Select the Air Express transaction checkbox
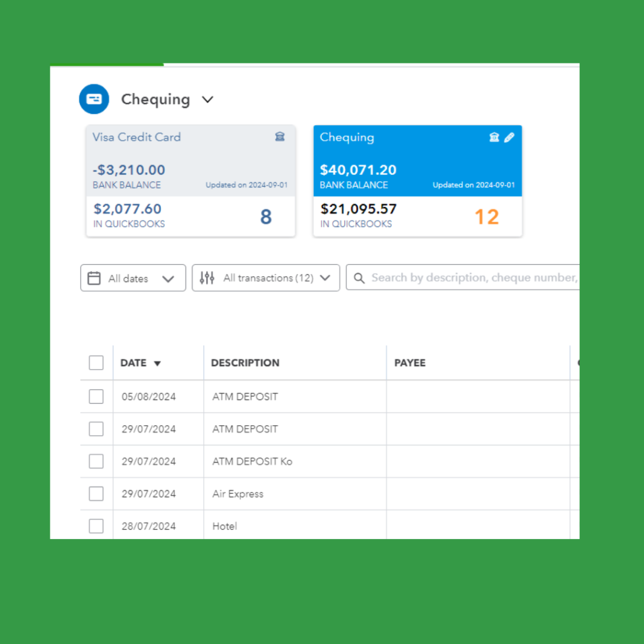The width and height of the screenshot is (644, 644). pos(96,494)
